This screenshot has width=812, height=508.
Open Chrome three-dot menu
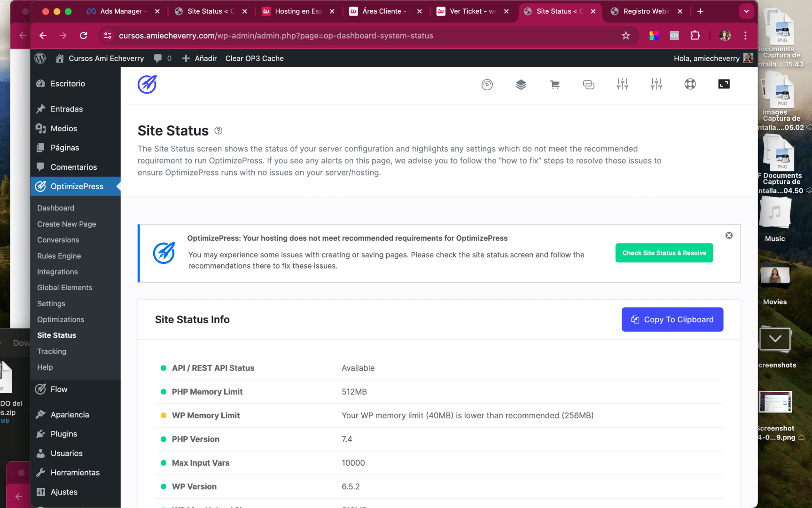coord(745,36)
